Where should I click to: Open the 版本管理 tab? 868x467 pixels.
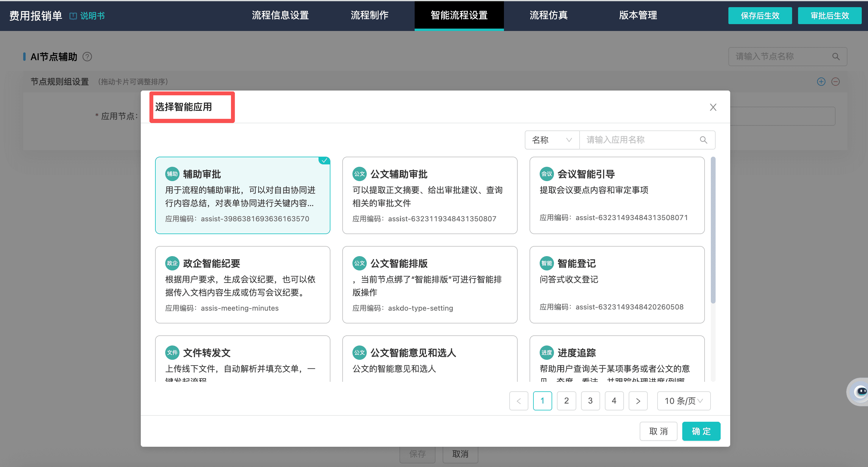(x=638, y=15)
